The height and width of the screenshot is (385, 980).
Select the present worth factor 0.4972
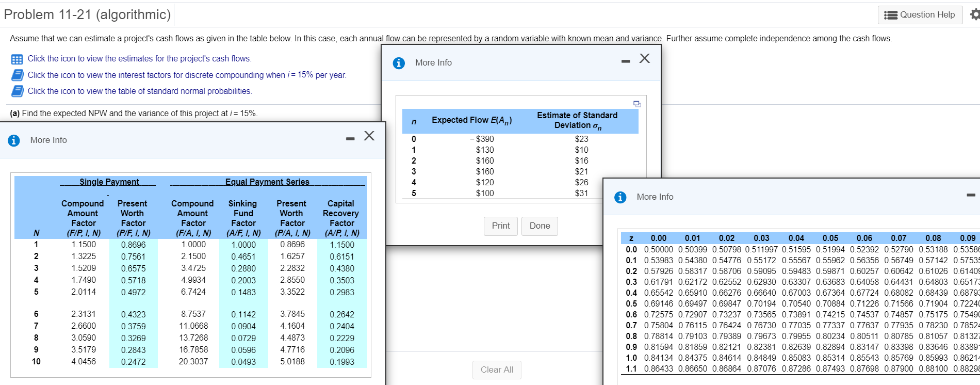click(133, 293)
